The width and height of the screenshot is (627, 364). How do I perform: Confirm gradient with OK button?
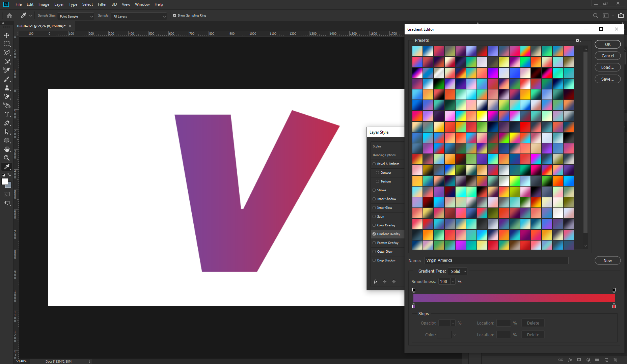click(x=608, y=45)
